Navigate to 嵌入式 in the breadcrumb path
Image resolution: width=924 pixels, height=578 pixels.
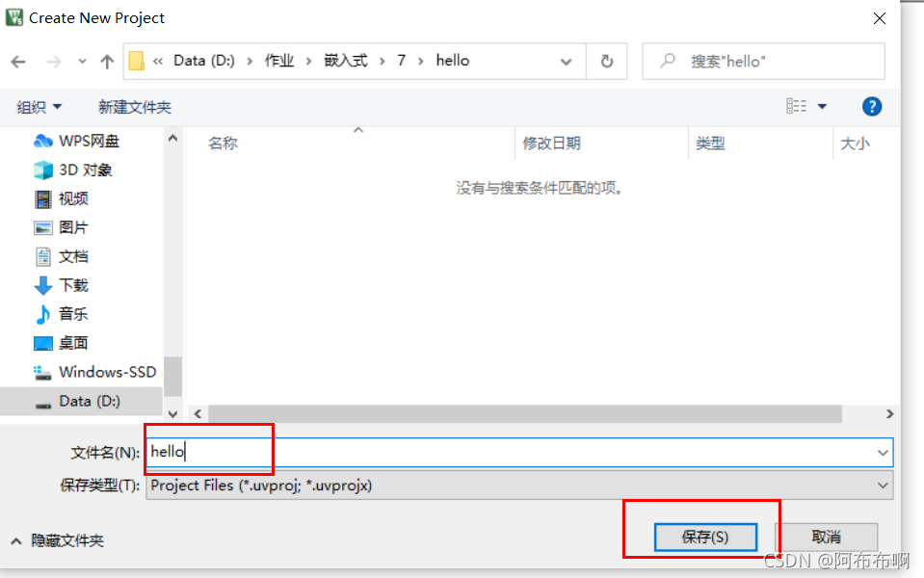pyautogui.click(x=346, y=60)
